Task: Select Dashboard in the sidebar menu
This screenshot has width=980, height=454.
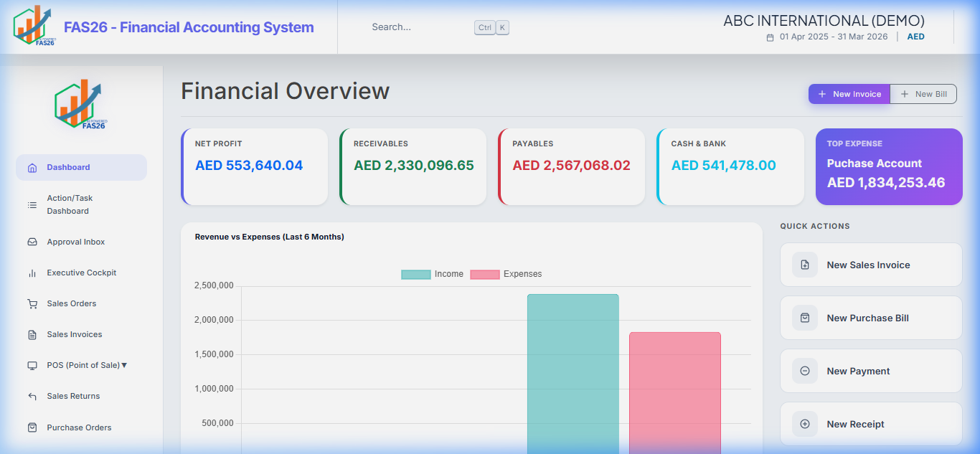Action: [68, 166]
